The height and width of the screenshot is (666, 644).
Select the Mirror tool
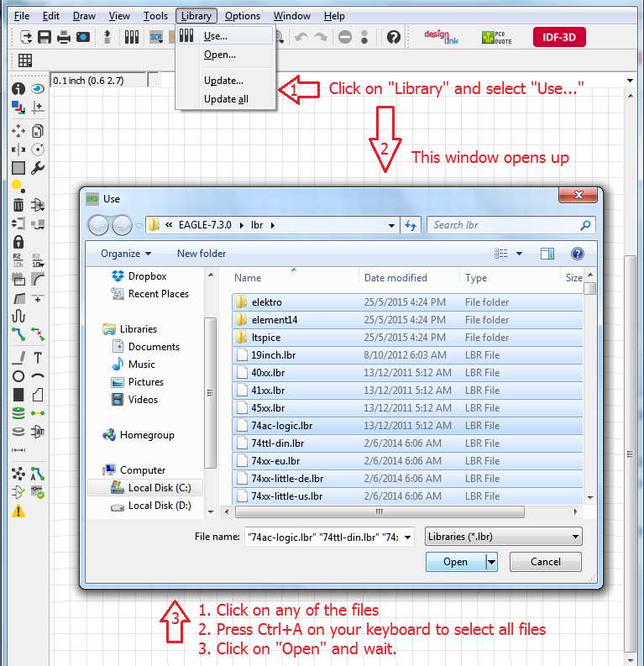18,149
